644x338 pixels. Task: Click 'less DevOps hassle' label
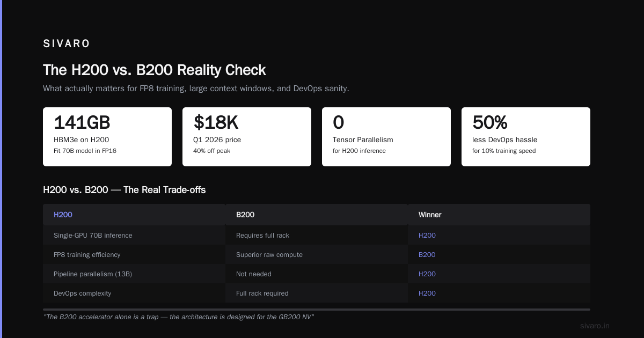(x=504, y=139)
